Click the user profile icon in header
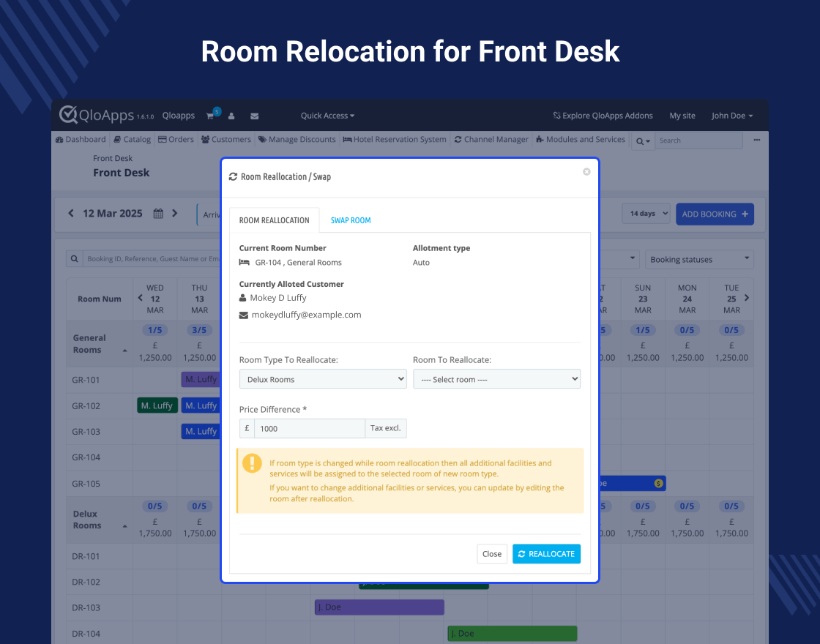Screen dimensions: 820x644 pyautogui.click(x=231, y=116)
